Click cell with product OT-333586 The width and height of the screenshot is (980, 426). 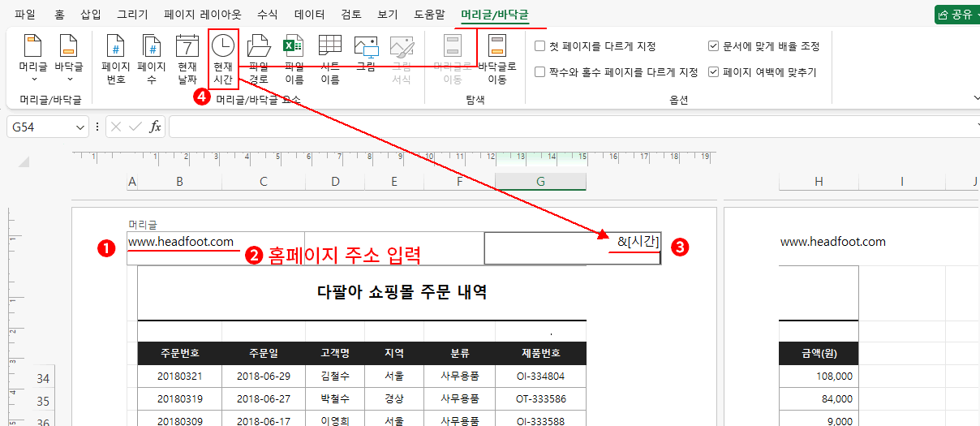click(x=540, y=399)
